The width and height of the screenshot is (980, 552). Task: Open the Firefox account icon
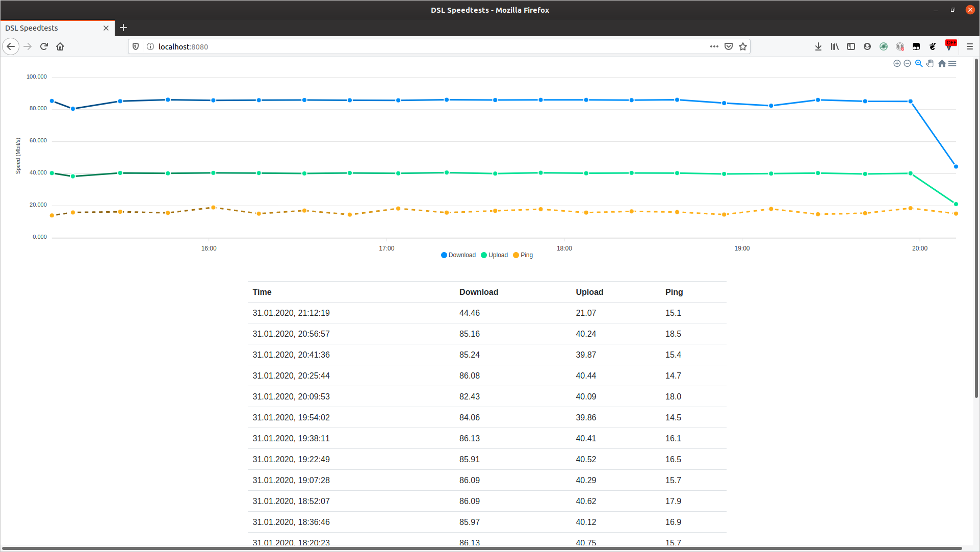(x=867, y=46)
